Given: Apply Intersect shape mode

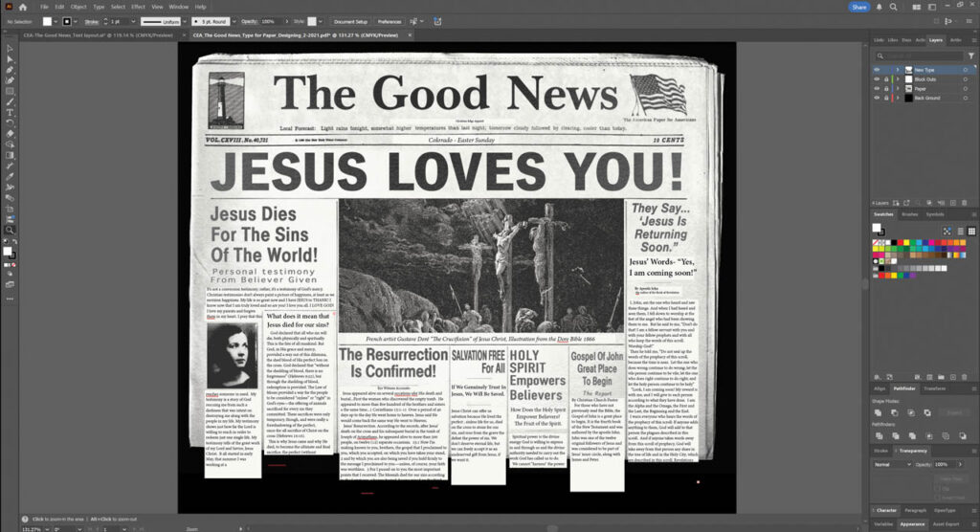Looking at the screenshot, I should click(x=911, y=413).
